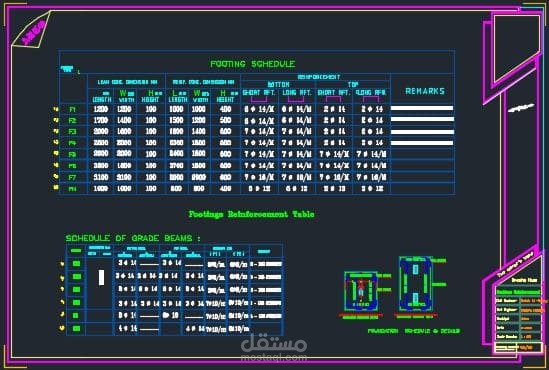Select the first white remarks bar for F1
549x370 pixels.
point(422,108)
